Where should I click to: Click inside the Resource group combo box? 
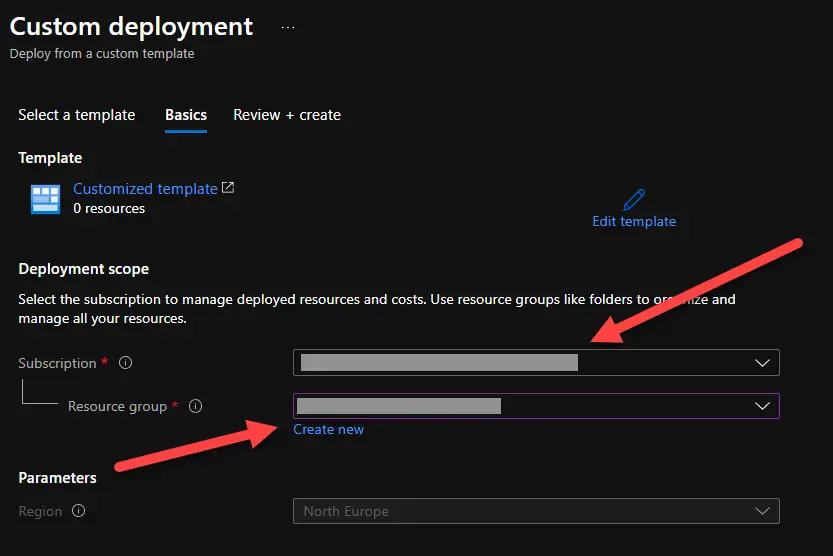coord(520,405)
